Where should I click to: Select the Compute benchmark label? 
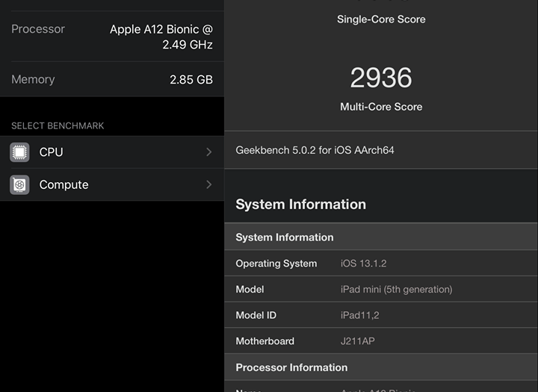(64, 185)
